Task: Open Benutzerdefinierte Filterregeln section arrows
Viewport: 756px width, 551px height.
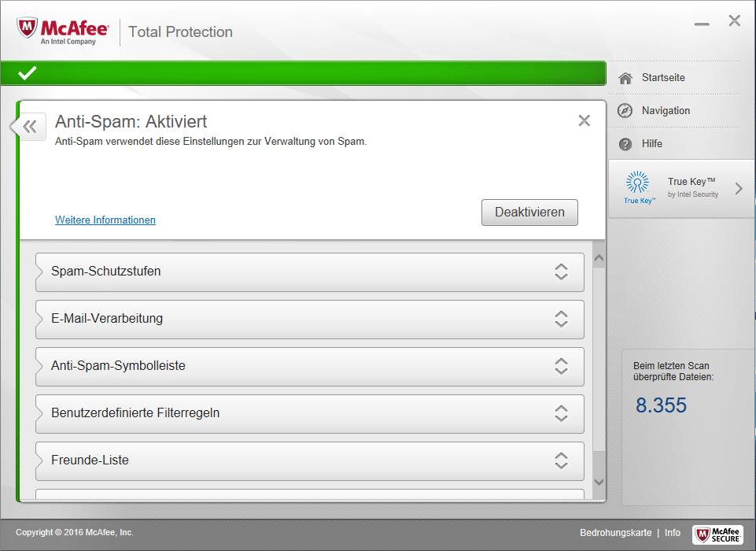Action: pos(561,413)
